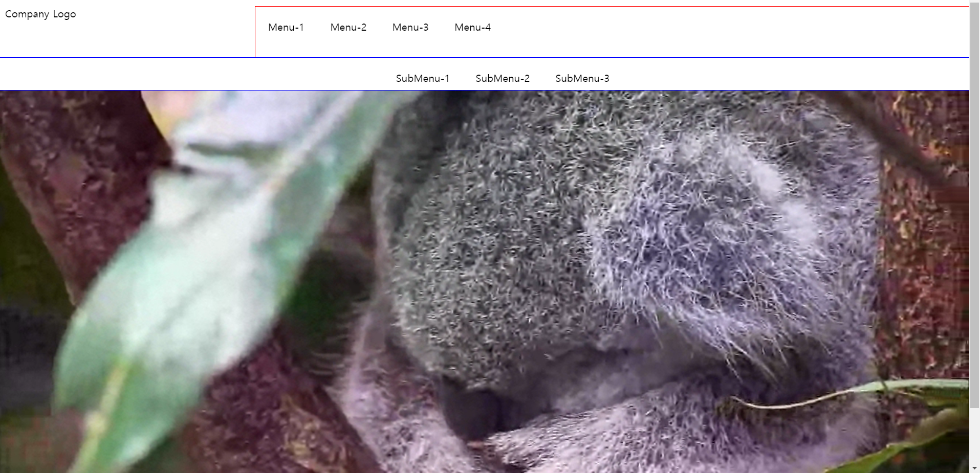Click the Company Logo text
The image size is (980, 473).
[40, 14]
